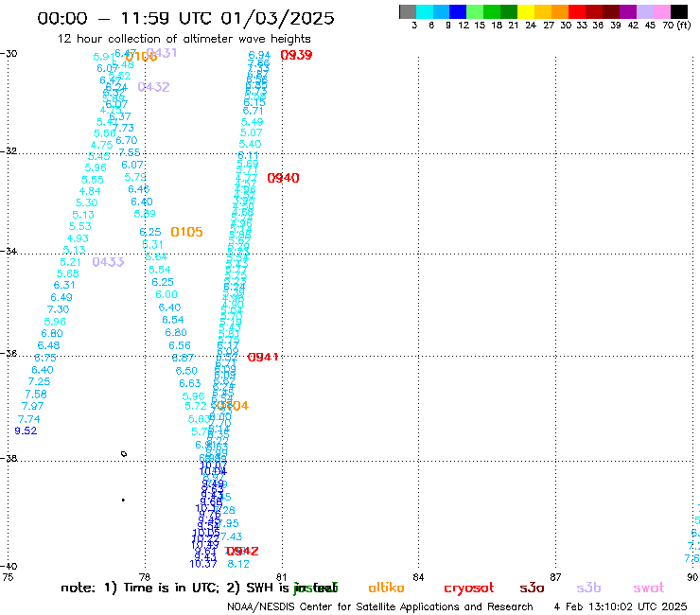Select wave height value 5.68
700x615 pixels.
point(68,273)
